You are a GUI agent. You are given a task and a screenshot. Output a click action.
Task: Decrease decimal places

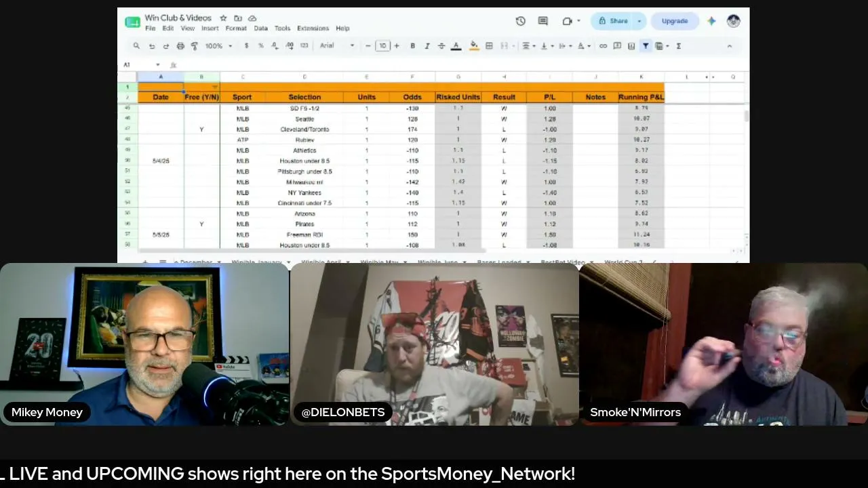(x=275, y=46)
